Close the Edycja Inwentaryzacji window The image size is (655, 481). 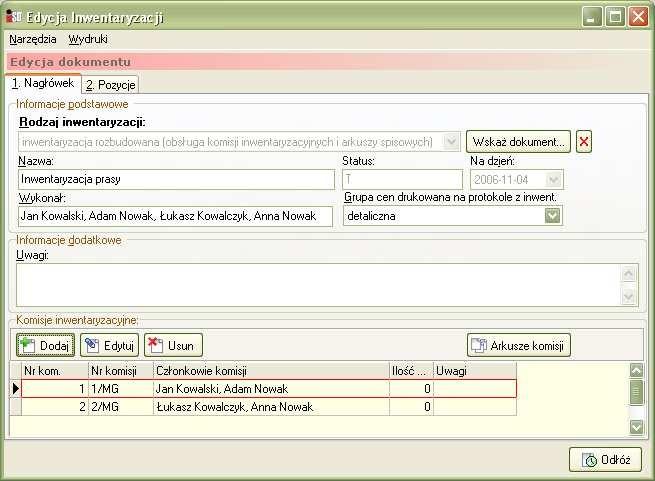[x=639, y=17]
